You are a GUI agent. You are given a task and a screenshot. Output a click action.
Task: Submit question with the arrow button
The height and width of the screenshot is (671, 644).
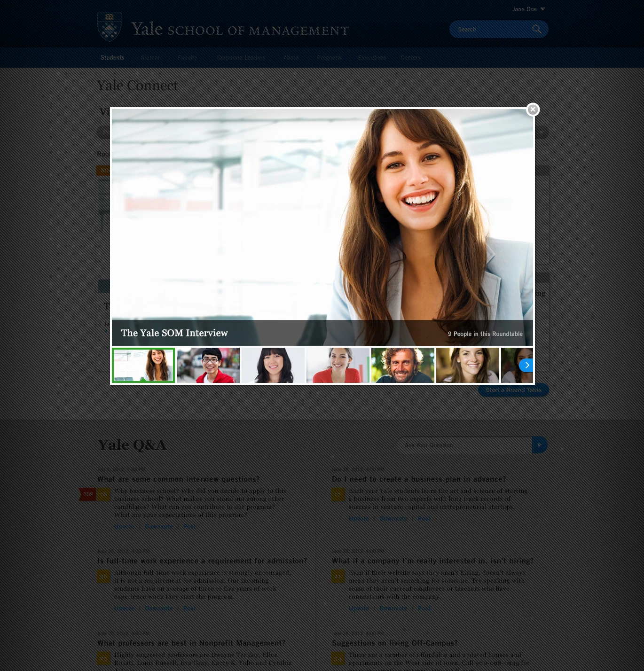pyautogui.click(x=540, y=445)
